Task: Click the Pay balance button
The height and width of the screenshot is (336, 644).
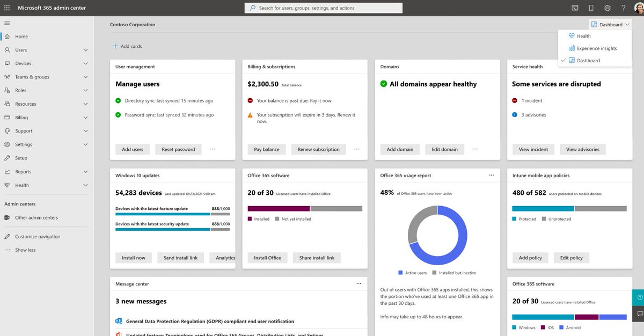Action: click(x=267, y=149)
